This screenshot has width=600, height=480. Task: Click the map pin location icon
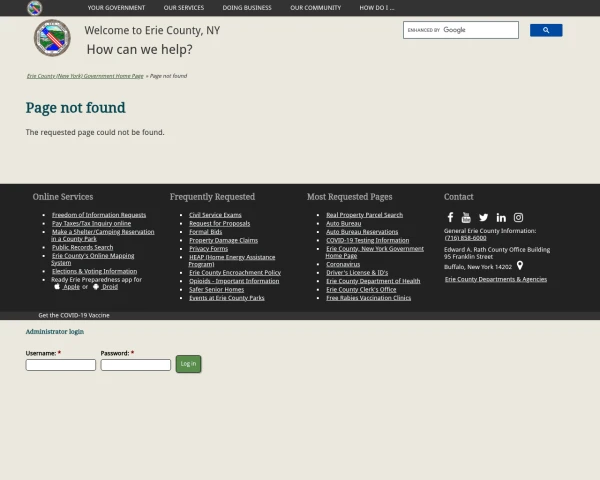[520, 266]
